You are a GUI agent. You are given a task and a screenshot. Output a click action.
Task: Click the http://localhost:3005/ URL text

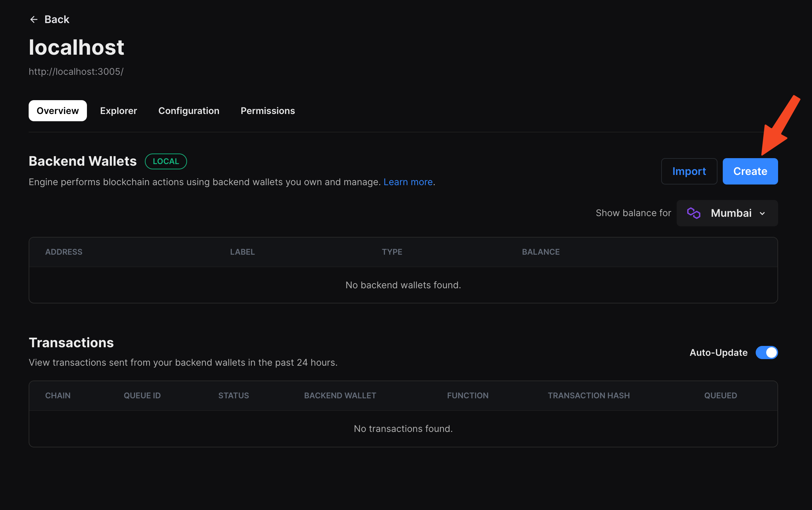click(x=76, y=71)
